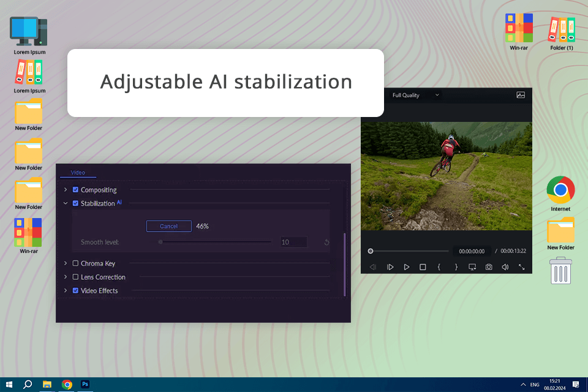Viewport: 588px width, 392px height.
Task: Click the previous frame playback icon
Action: pos(373,267)
